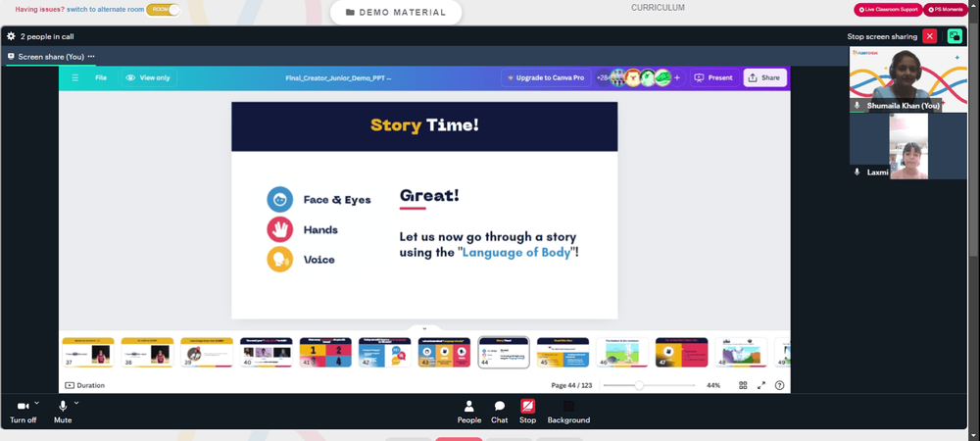Open the File menu in Canva
980x441 pixels.
101,78
